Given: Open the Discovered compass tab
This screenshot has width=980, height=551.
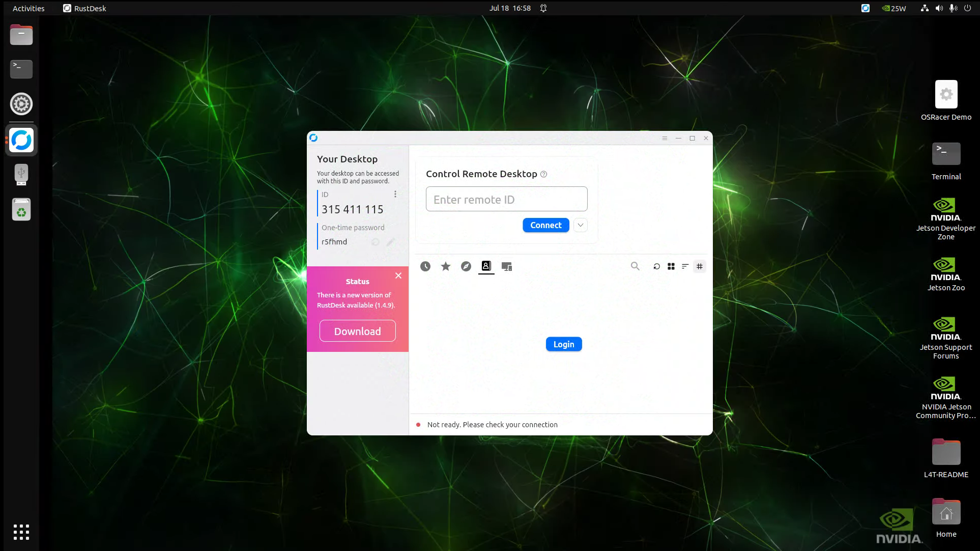Looking at the screenshot, I should 466,266.
